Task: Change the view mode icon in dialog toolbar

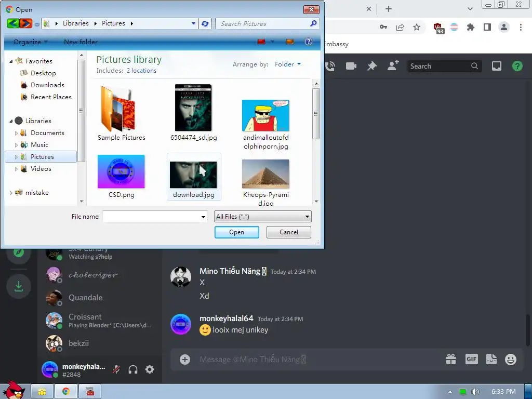Action: [261, 42]
